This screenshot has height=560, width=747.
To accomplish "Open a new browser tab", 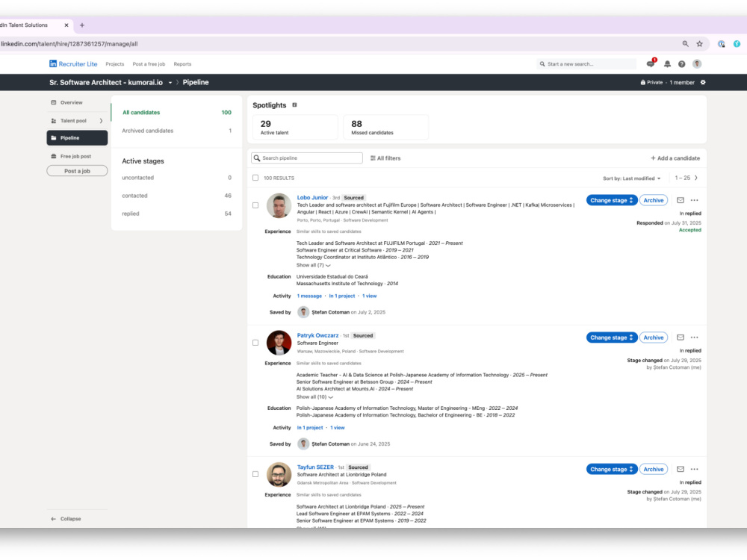I will (82, 25).
